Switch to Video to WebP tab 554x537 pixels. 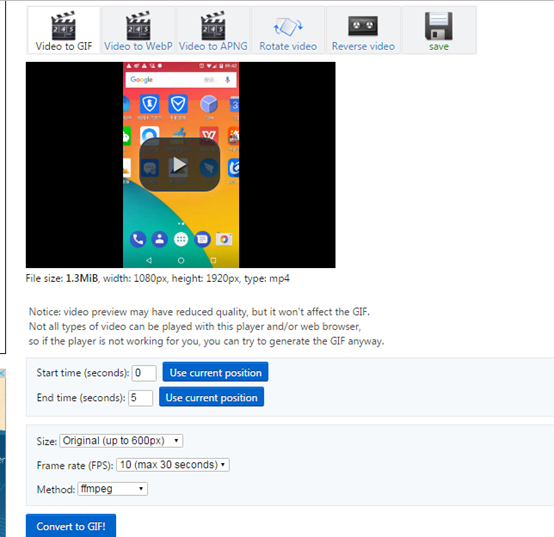(138, 30)
